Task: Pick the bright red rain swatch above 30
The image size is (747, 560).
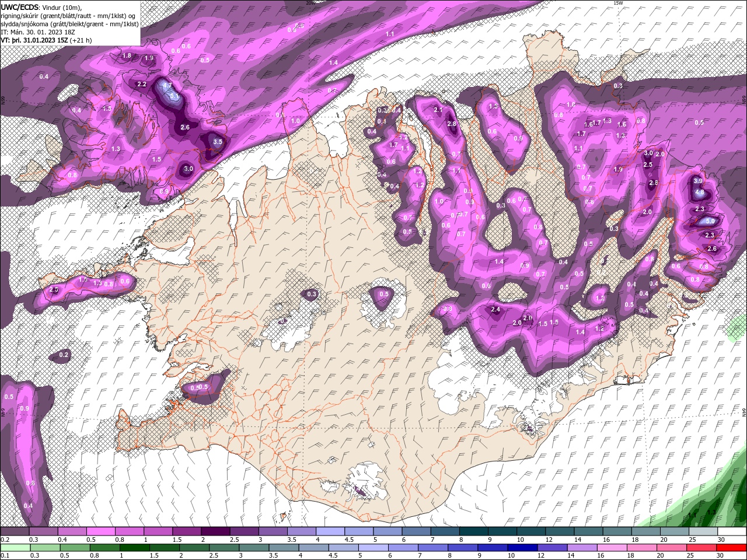Action: pyautogui.click(x=732, y=548)
